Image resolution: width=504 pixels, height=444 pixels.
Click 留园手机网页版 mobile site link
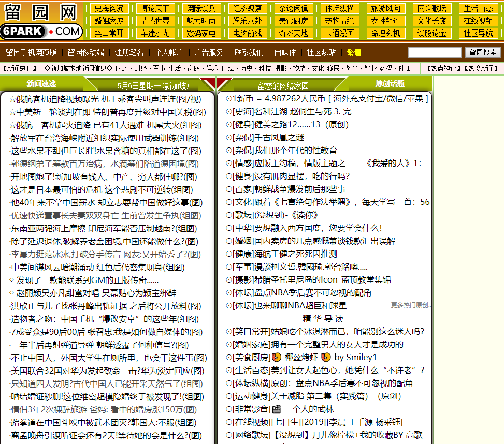31,53
